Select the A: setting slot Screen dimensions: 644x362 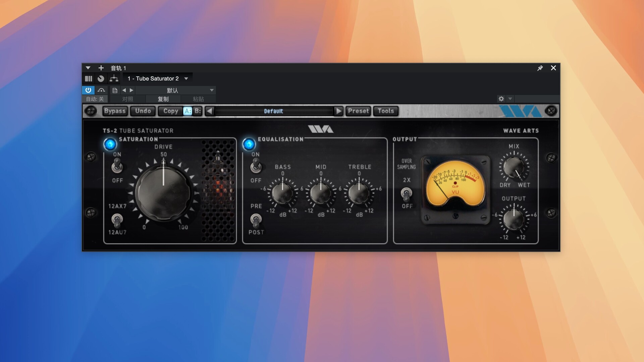[188, 111]
